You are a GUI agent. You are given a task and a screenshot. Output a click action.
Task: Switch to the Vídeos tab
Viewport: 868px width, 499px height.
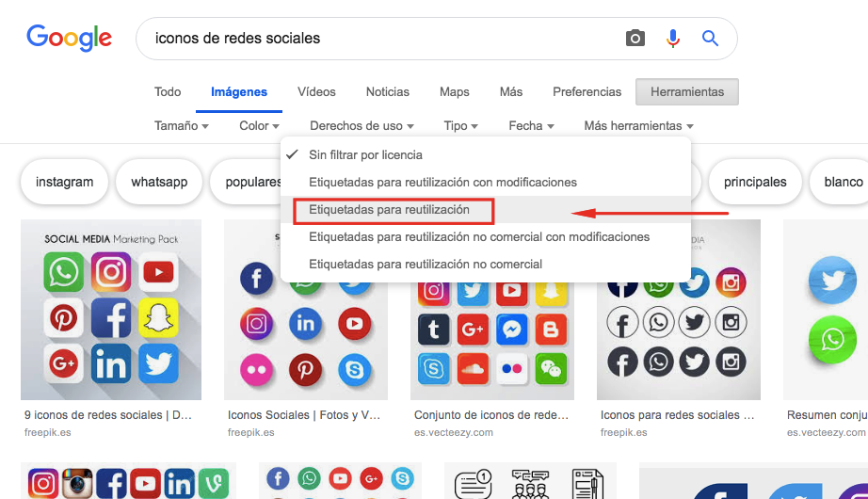pos(316,92)
